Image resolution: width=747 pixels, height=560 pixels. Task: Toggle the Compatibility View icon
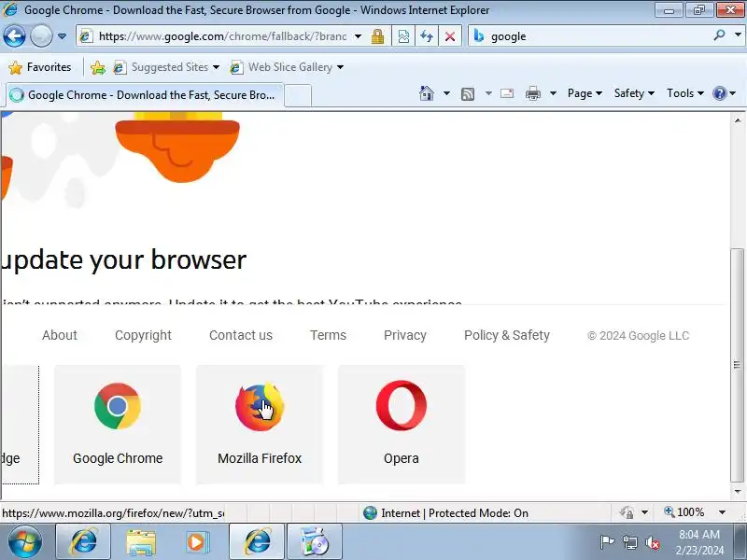tap(403, 36)
